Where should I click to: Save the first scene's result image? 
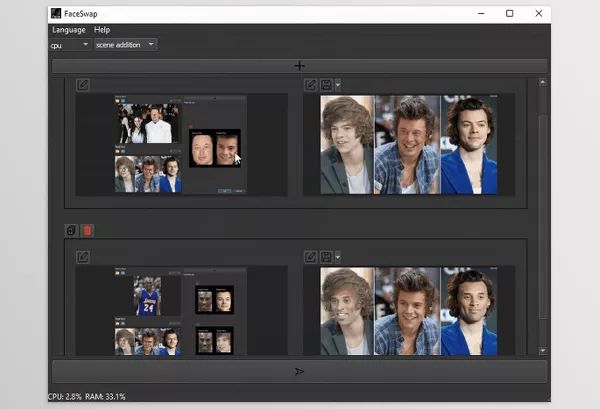click(326, 85)
